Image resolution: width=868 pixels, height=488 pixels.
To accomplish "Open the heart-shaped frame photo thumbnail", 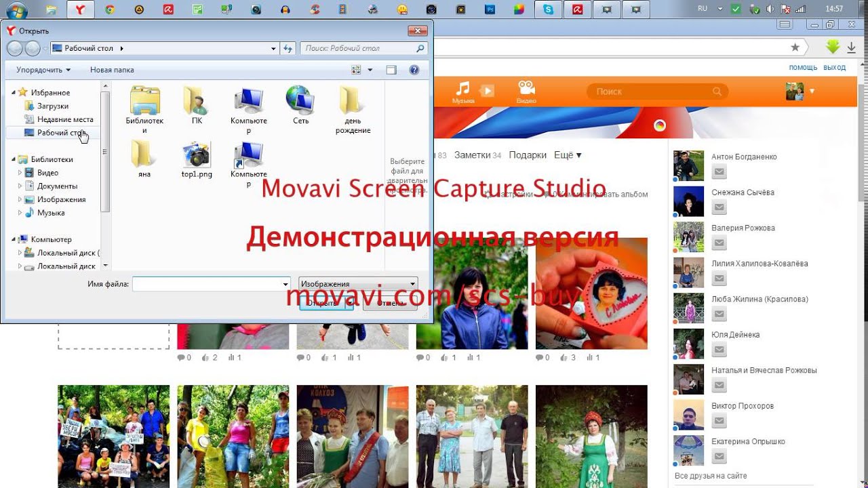I will coord(591,293).
